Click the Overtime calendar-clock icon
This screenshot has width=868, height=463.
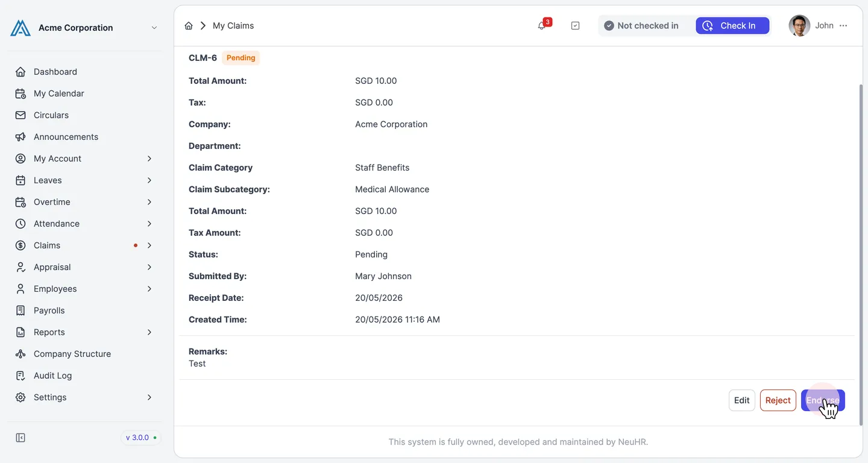point(20,202)
